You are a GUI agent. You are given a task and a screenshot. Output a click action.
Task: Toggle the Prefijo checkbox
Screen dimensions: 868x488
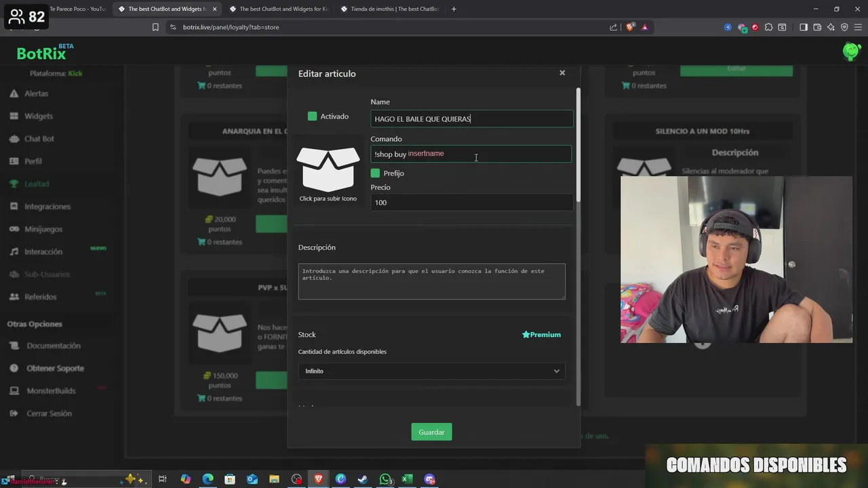point(375,173)
